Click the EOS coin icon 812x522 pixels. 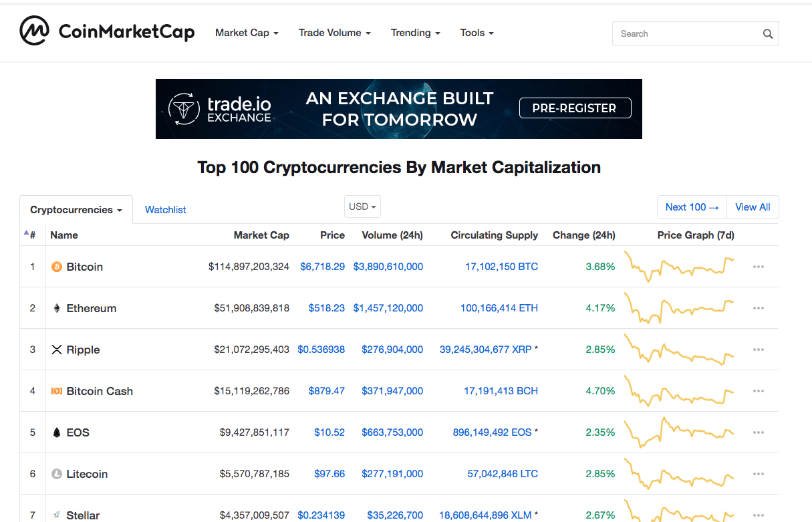pos(57,432)
